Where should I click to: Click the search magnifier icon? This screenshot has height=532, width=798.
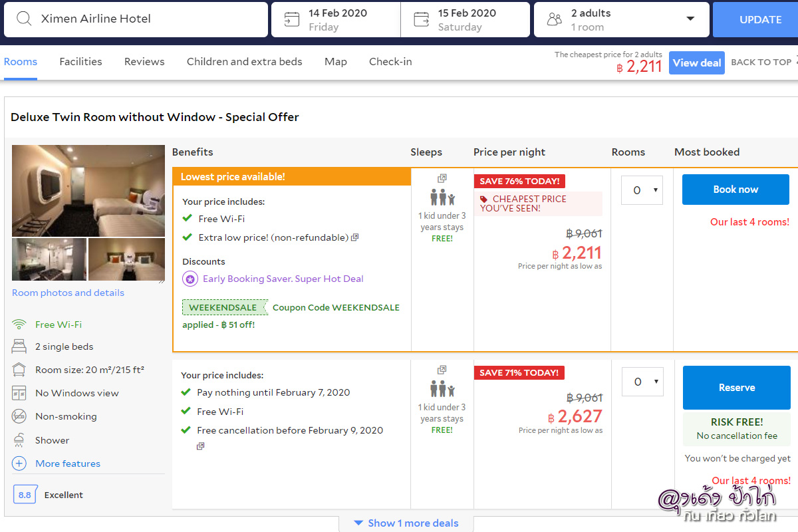[24, 19]
